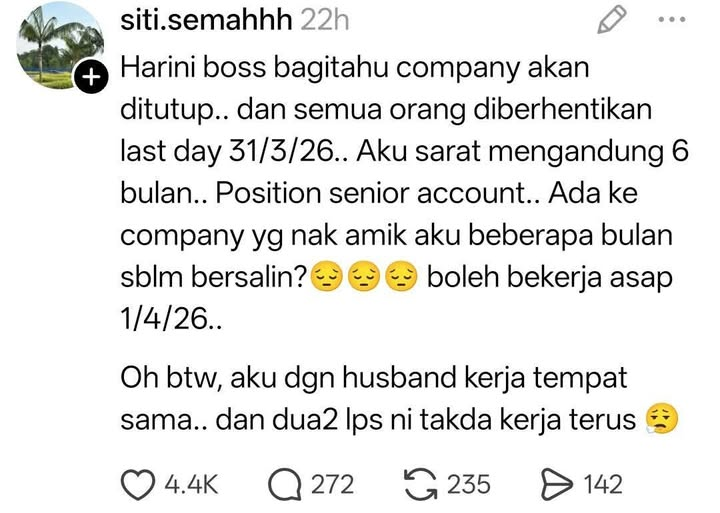Click the 22h timestamp
720x513 pixels.
[x=325, y=20]
